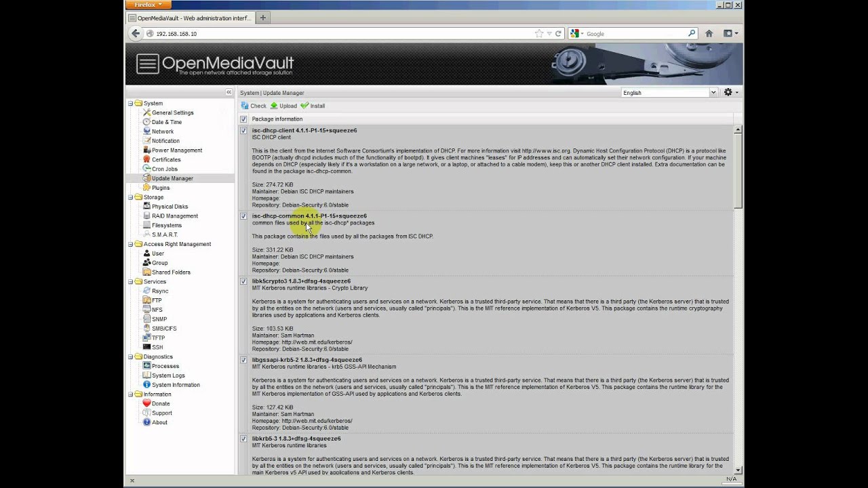The height and width of the screenshot is (488, 868).
Task: Open the Donate page
Action: tap(160, 404)
